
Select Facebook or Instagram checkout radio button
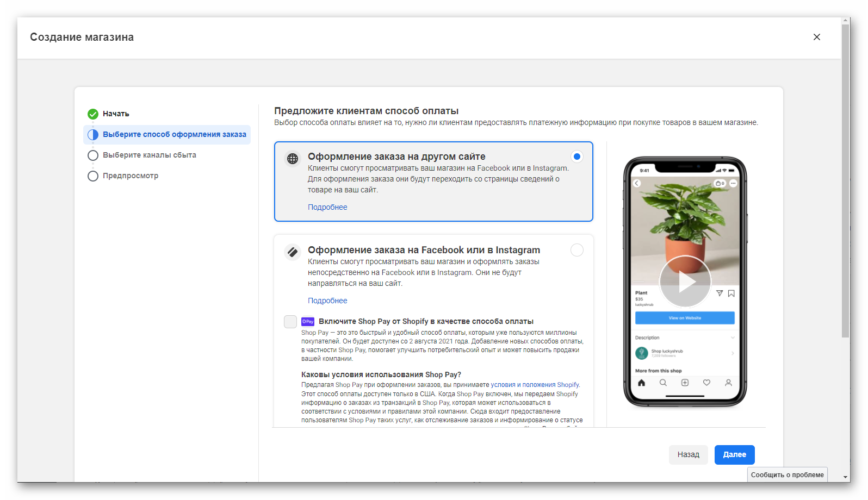pos(577,250)
